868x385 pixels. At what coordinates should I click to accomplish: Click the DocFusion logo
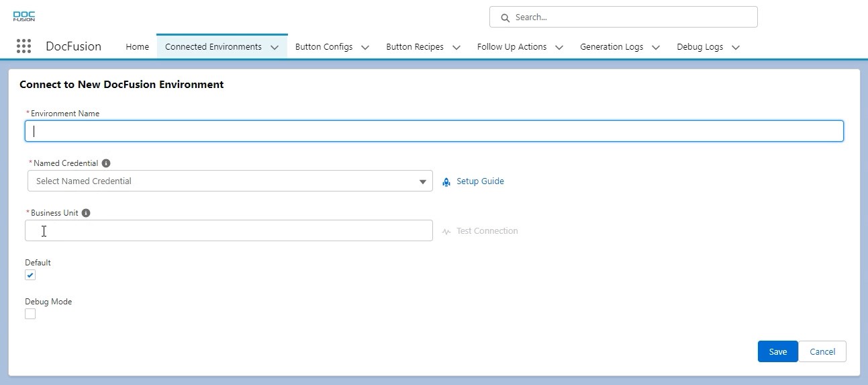tap(24, 16)
